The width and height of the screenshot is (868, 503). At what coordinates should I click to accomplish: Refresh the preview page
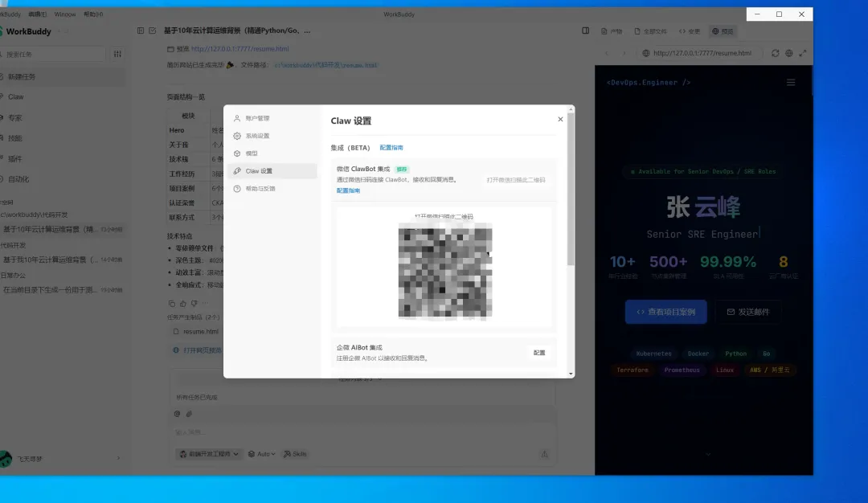point(775,53)
